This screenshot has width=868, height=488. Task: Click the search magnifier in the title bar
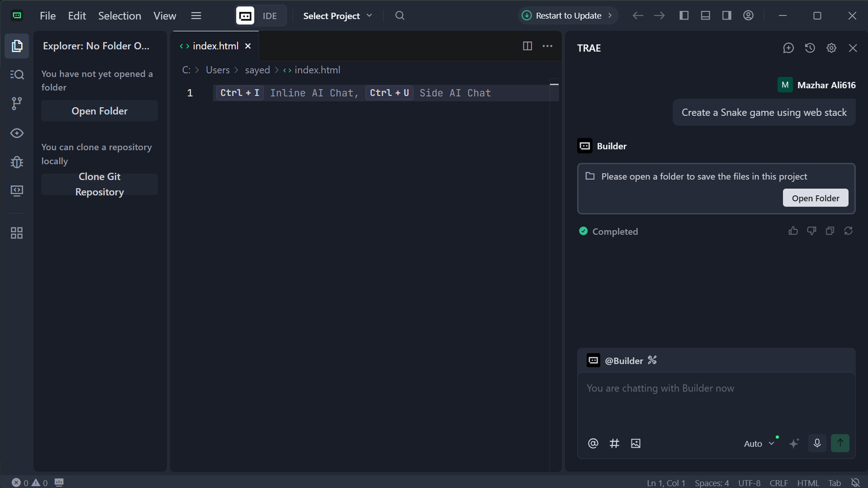coord(400,16)
